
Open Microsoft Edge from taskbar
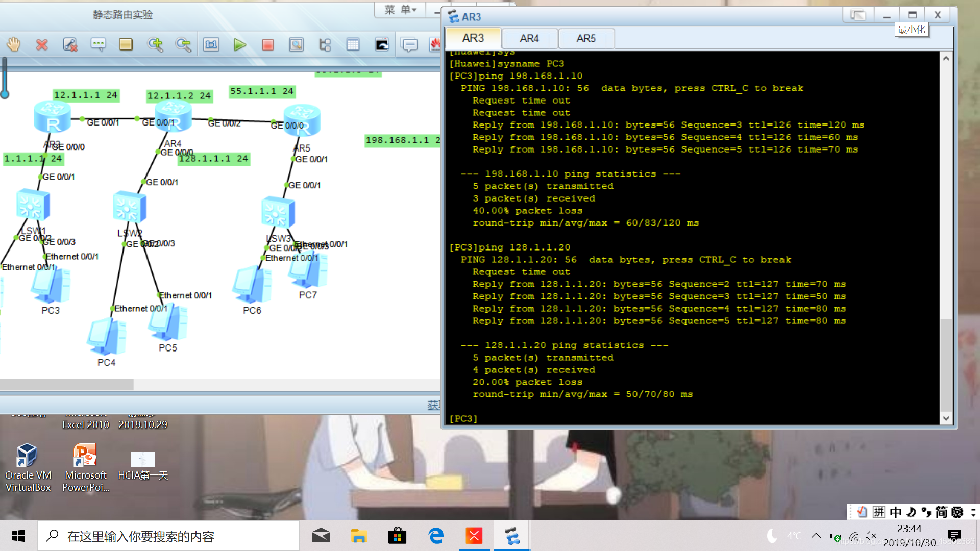436,536
